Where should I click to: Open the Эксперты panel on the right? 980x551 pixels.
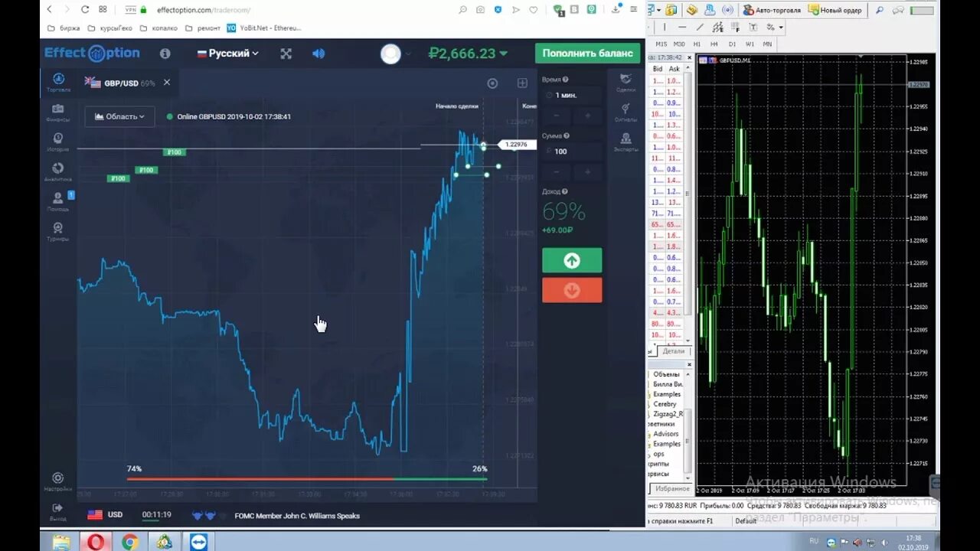(x=626, y=142)
